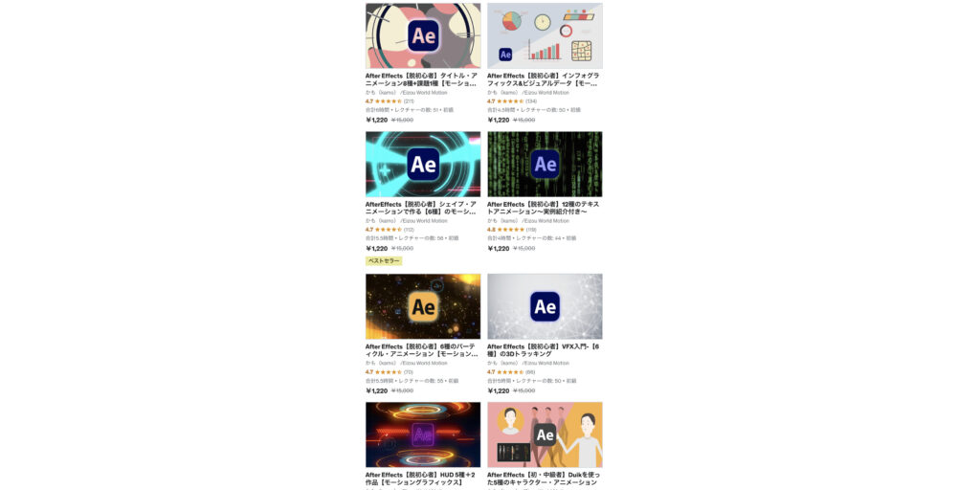Image resolution: width=980 pixels, height=490 pixels.
Task: Click the Ae logo on the VFX tracking thumbnail
Action: [x=545, y=306]
